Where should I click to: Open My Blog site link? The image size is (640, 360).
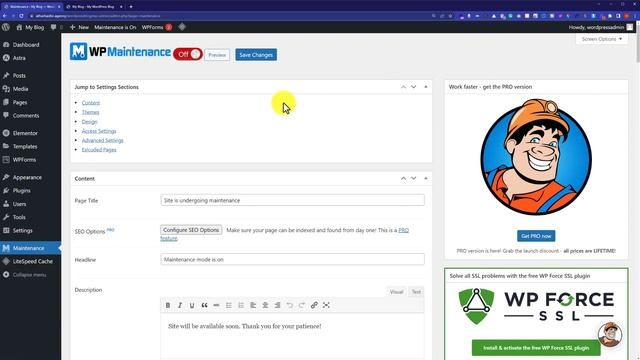point(30,27)
